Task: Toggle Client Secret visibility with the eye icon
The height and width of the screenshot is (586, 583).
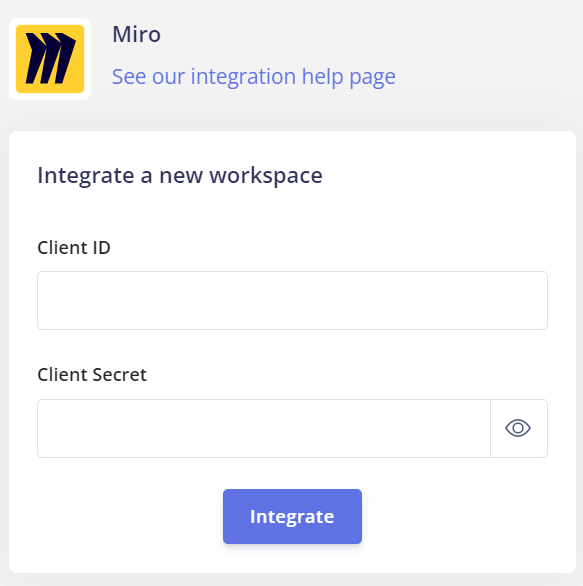Action: [x=518, y=428]
